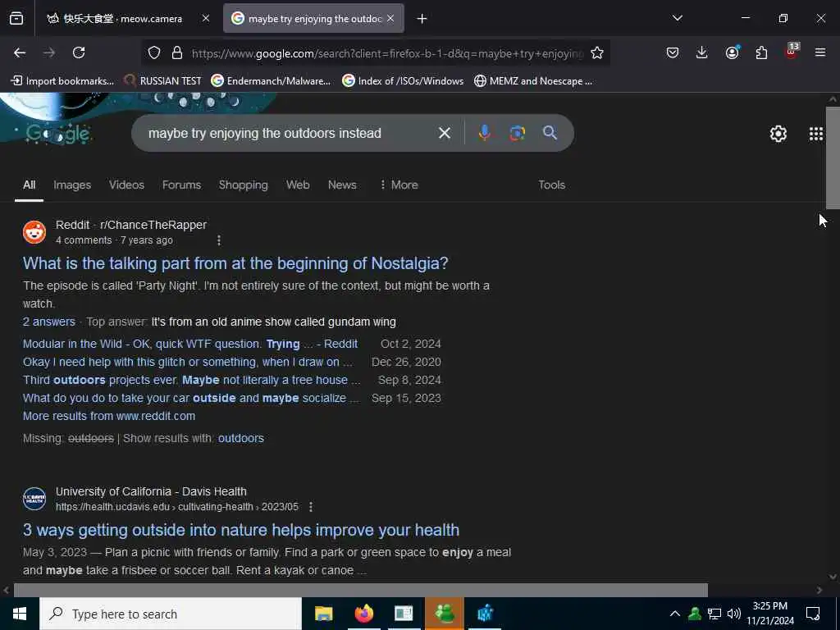Open the taskbar volume control
The height and width of the screenshot is (630, 840).
(733, 614)
